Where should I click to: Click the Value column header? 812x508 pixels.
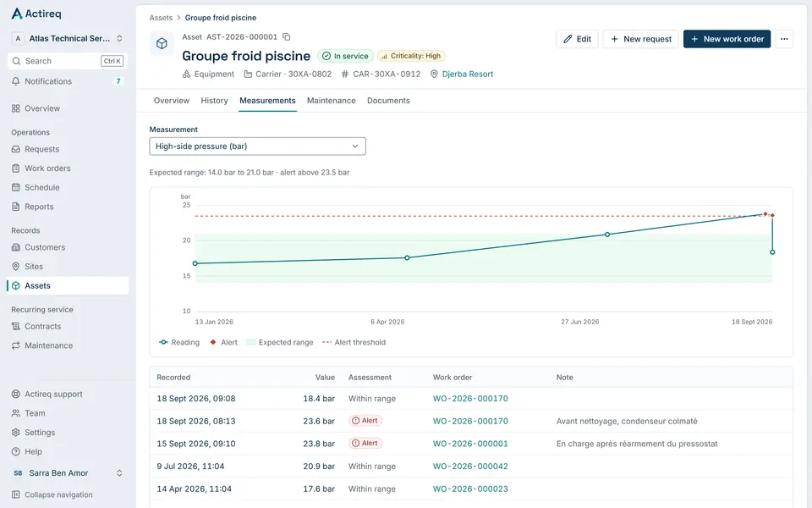(325, 378)
